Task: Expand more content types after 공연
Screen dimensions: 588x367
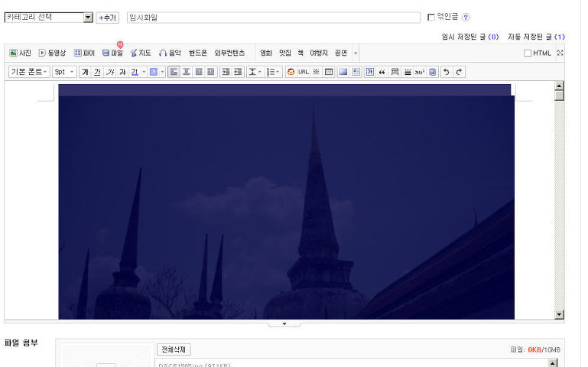Action: (356, 54)
